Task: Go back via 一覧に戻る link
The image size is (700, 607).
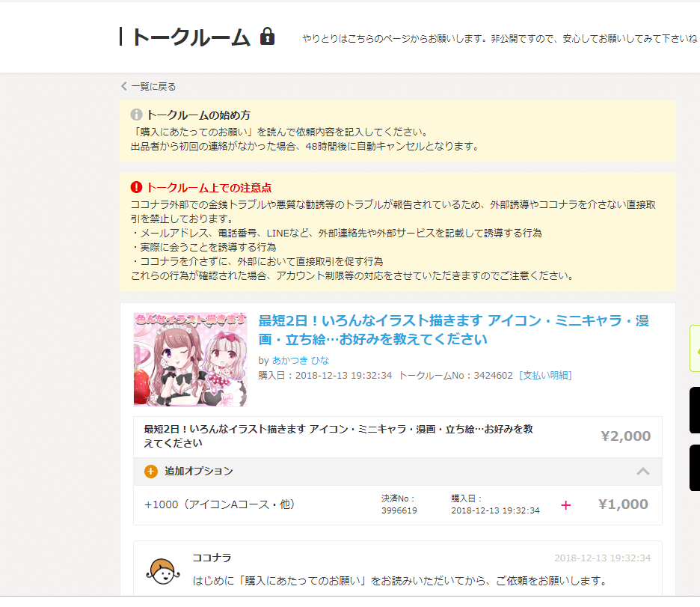Action: (x=149, y=86)
